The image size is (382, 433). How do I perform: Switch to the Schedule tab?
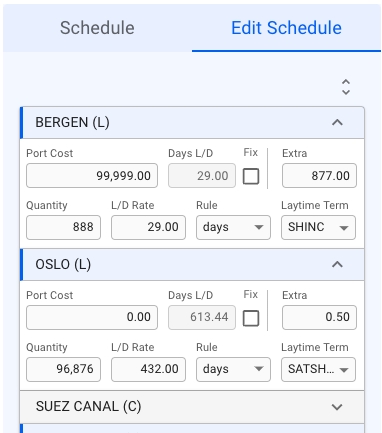pos(97,28)
